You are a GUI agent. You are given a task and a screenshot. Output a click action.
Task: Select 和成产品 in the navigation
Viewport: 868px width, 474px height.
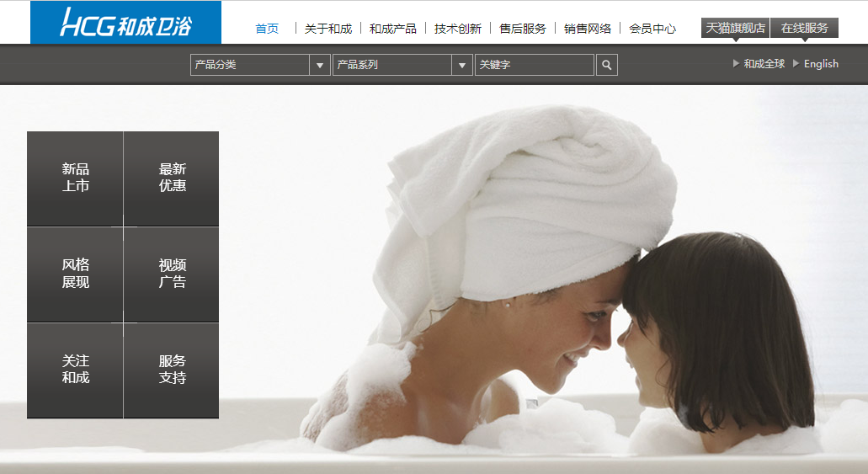coord(393,29)
